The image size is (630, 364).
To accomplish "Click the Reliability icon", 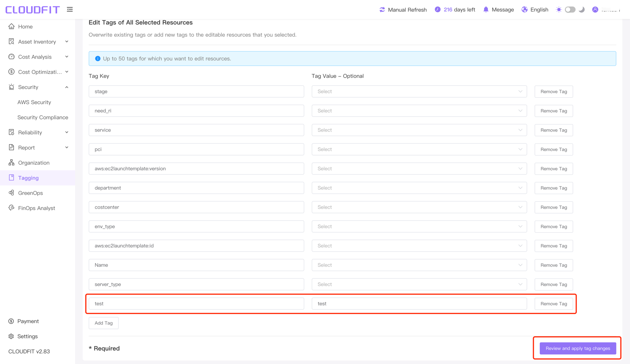I will click(x=11, y=132).
